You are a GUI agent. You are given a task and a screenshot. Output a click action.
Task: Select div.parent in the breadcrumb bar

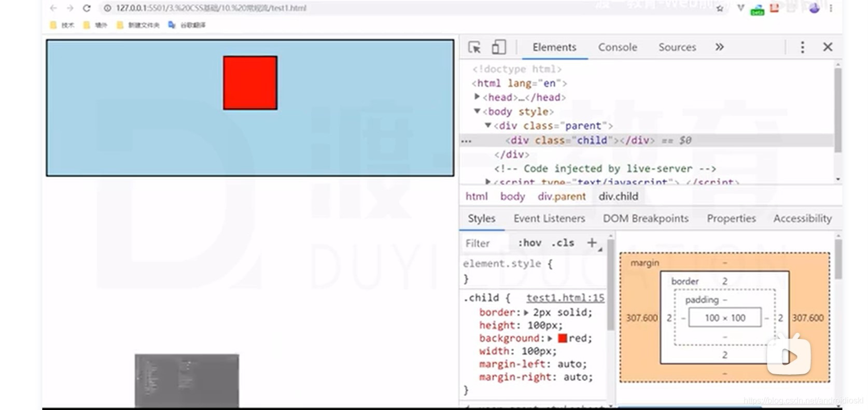pyautogui.click(x=562, y=196)
